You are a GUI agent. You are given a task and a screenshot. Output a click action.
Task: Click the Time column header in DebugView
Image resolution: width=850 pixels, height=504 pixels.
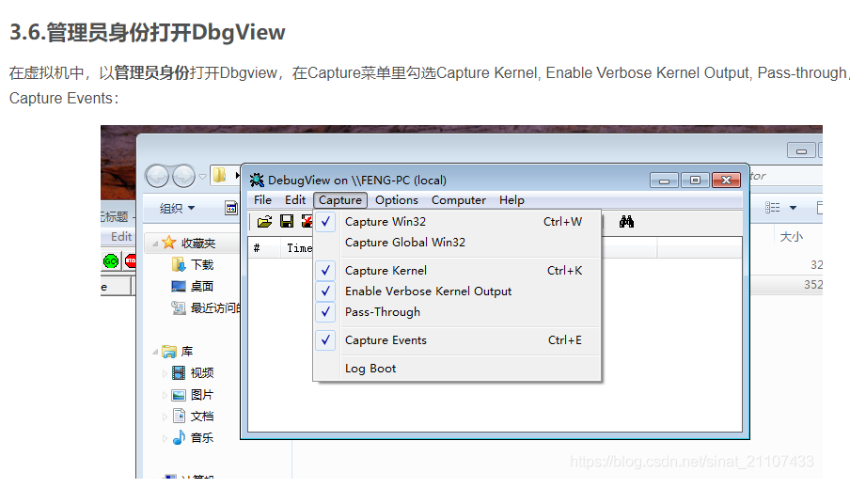pos(299,248)
